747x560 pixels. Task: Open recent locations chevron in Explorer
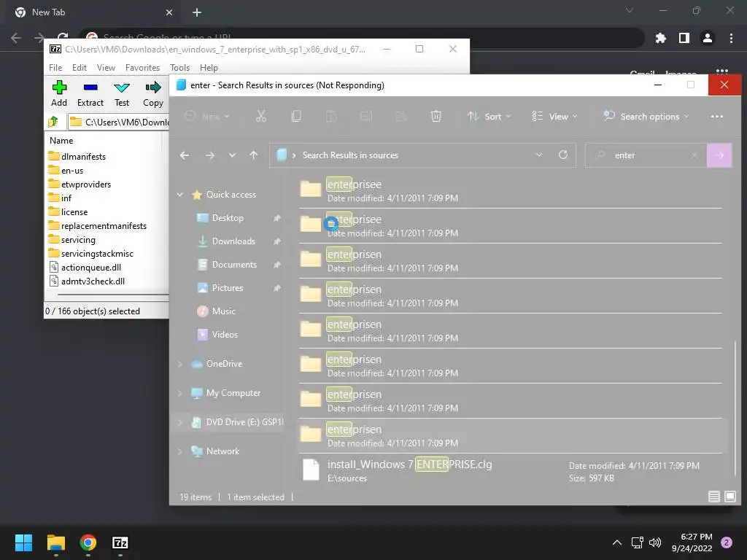click(232, 155)
